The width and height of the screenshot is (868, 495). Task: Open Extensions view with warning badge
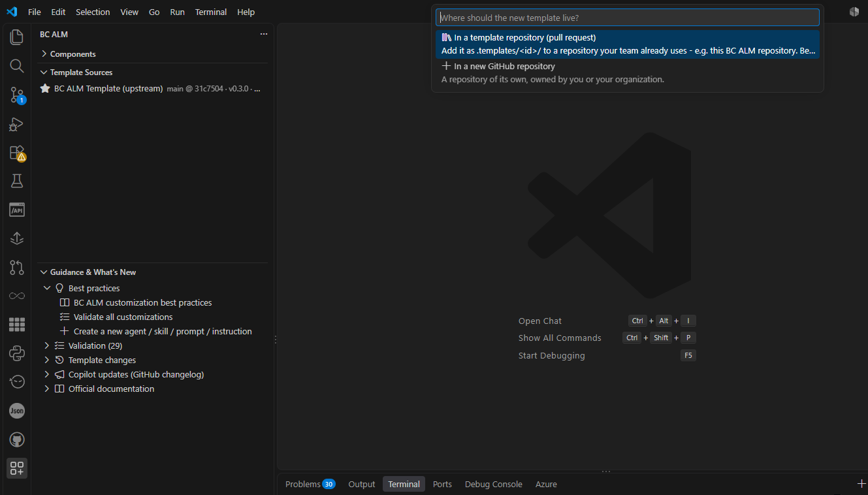click(17, 153)
